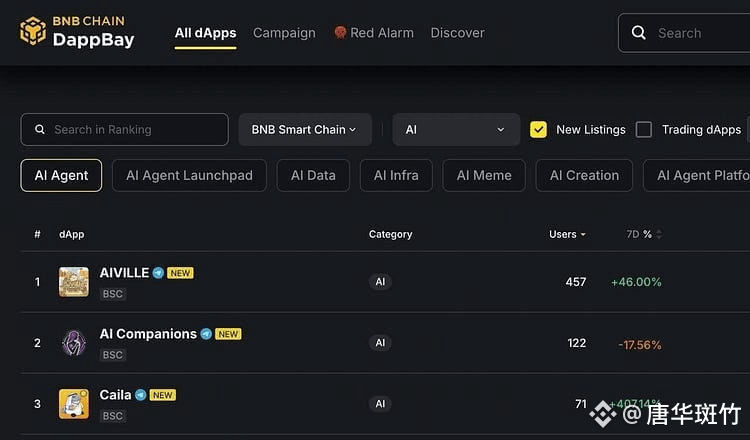
Task: Enable the Trading dApps checkbox
Action: [643, 130]
